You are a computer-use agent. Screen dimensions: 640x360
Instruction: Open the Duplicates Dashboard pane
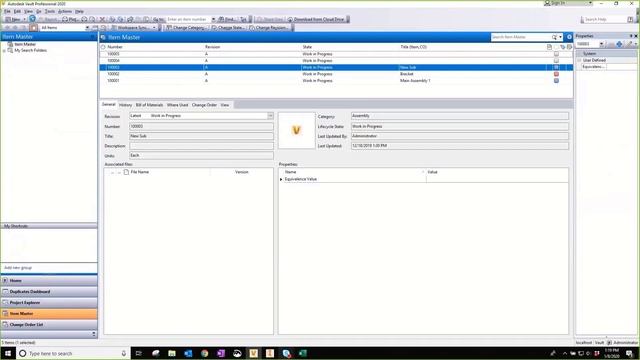[49, 292]
